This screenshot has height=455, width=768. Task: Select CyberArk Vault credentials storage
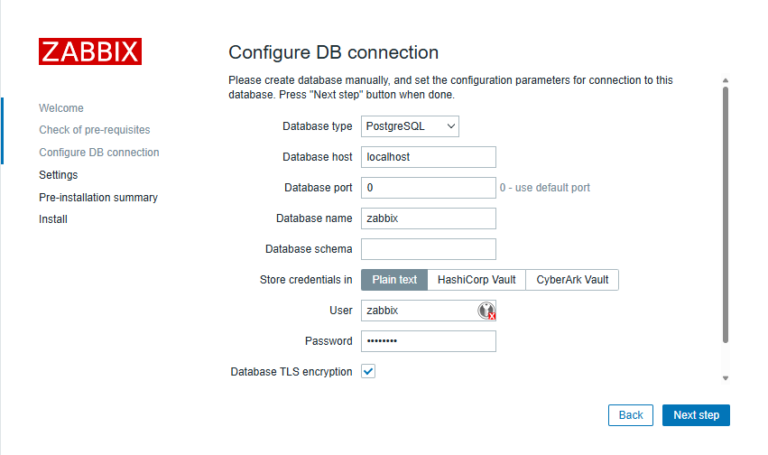tap(572, 280)
